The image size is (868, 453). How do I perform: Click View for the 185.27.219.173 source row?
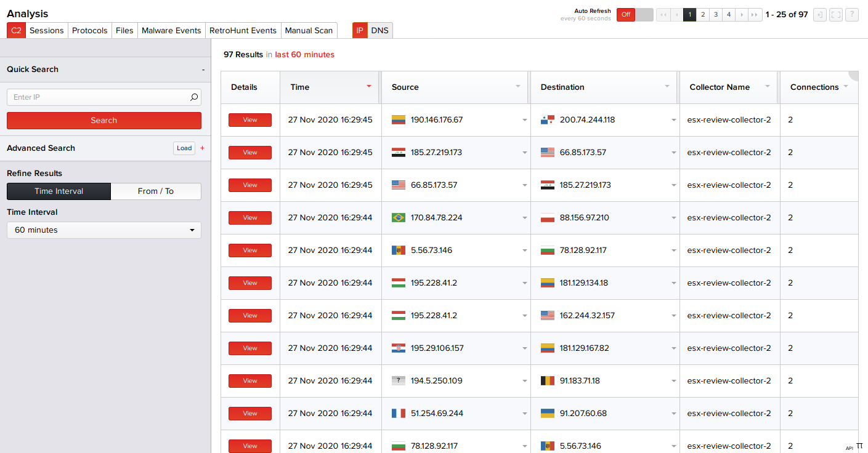250,153
